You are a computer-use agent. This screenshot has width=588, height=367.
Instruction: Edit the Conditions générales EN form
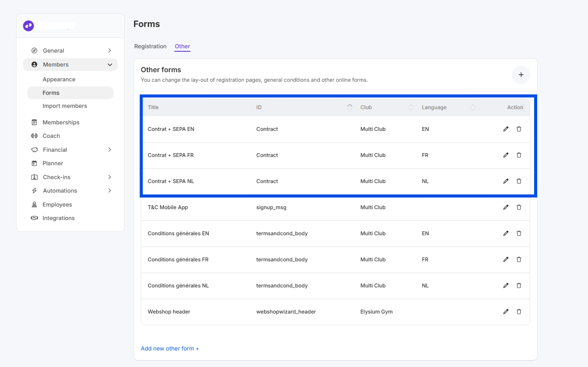click(x=506, y=234)
